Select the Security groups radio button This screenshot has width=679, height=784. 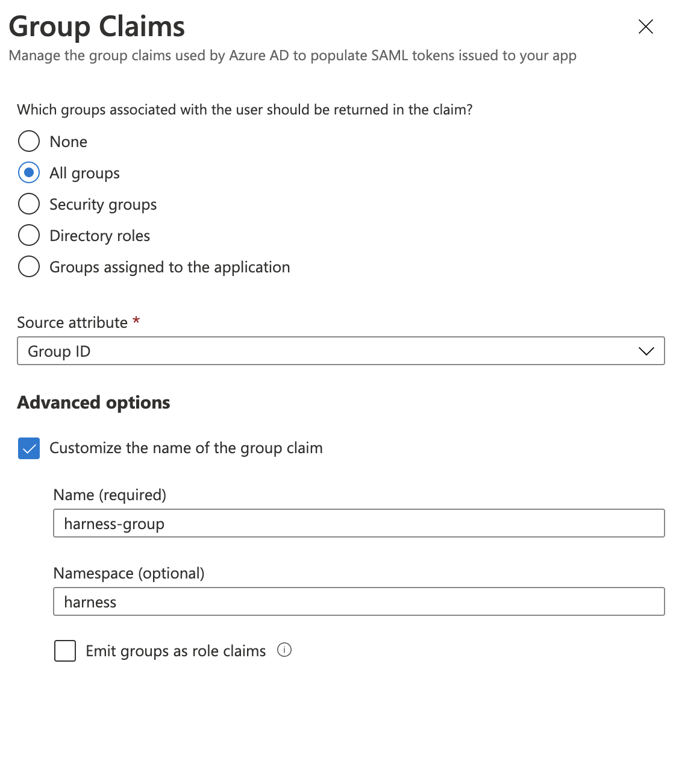pos(29,204)
